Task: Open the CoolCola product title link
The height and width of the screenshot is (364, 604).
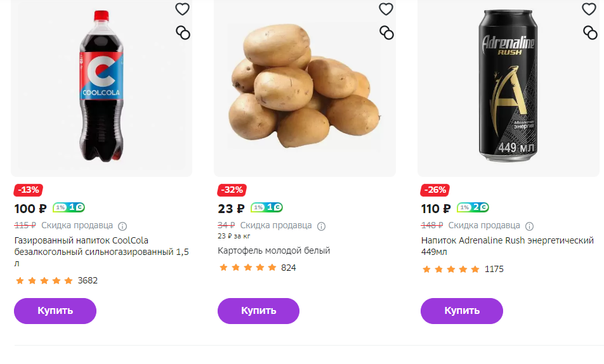Action: point(102,252)
